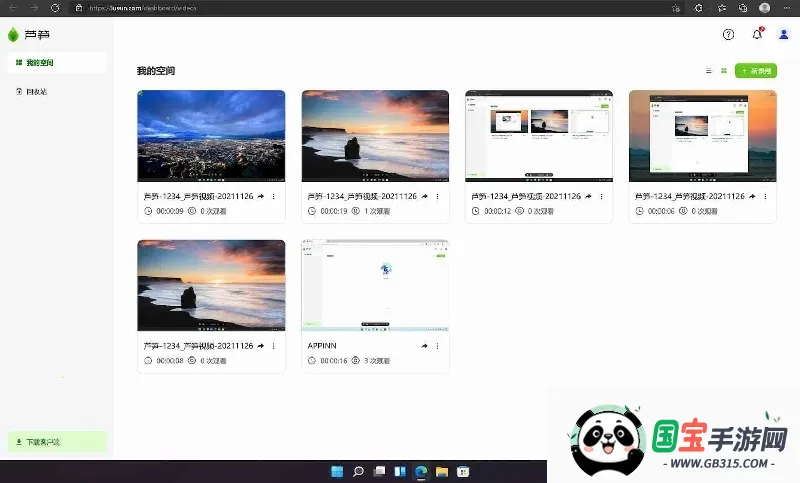Share the city night view video
This screenshot has height=483, width=800.
pos(260,197)
